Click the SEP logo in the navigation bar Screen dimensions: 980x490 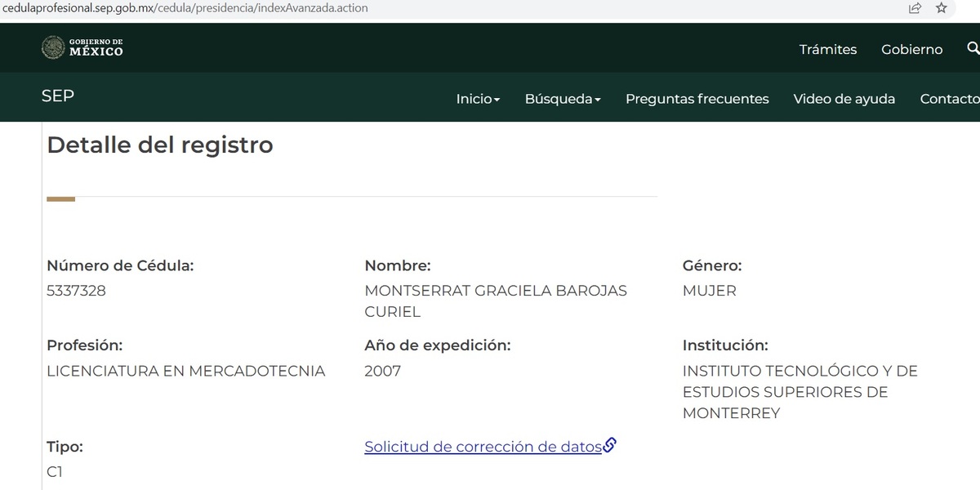click(57, 97)
